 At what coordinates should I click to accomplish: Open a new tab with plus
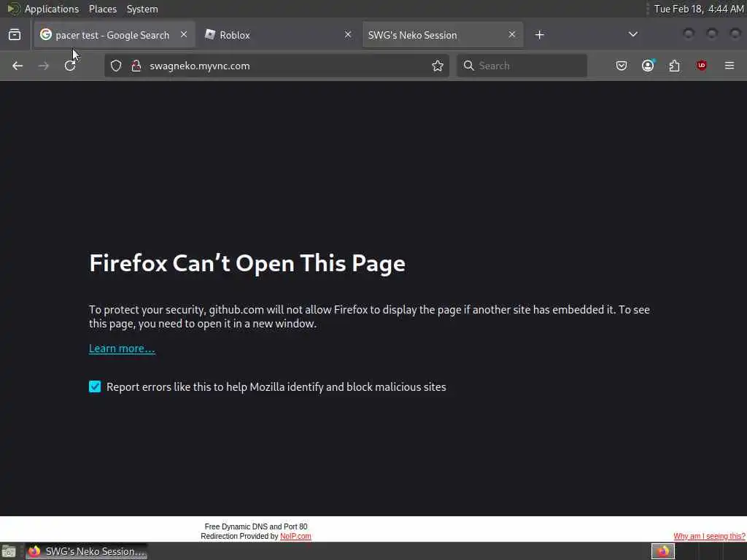[539, 35]
